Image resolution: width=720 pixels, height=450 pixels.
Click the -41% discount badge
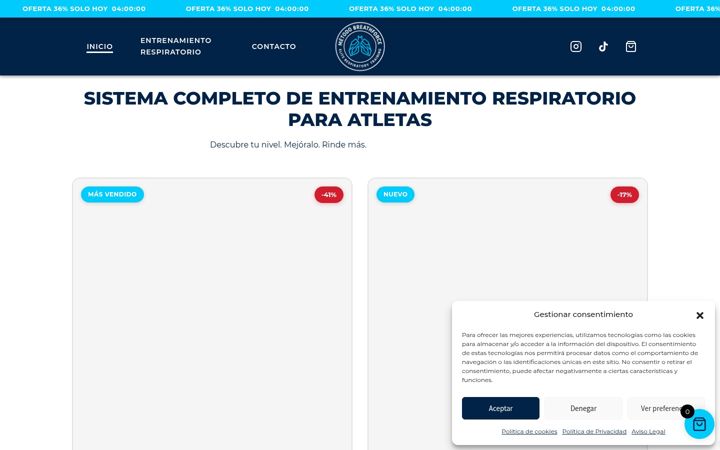point(329,195)
